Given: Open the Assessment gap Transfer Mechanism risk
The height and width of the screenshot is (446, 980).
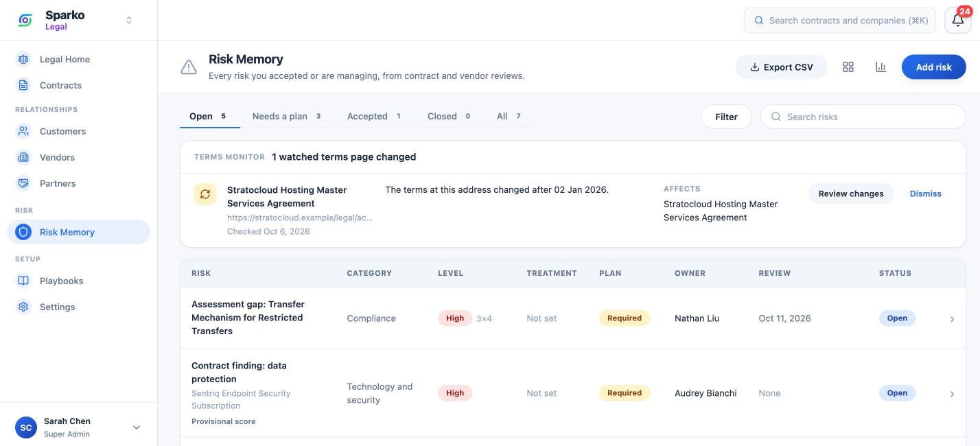Looking at the screenshot, I should tap(248, 318).
